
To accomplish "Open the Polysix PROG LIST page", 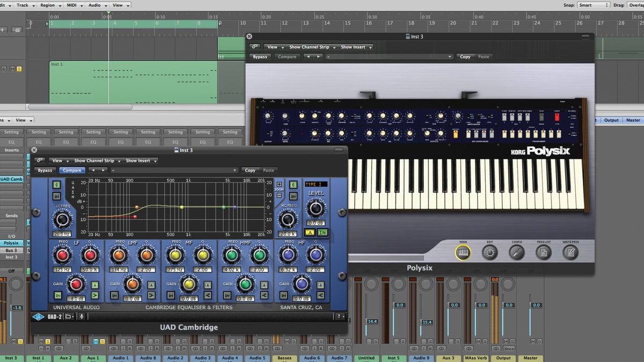I will tap(544, 252).
